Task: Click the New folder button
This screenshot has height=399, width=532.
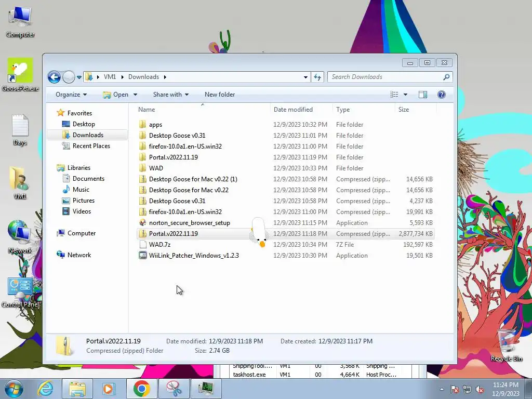Action: (220, 95)
